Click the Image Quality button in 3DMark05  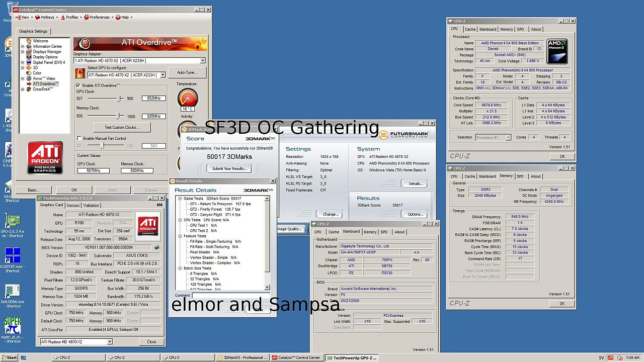[290, 229]
